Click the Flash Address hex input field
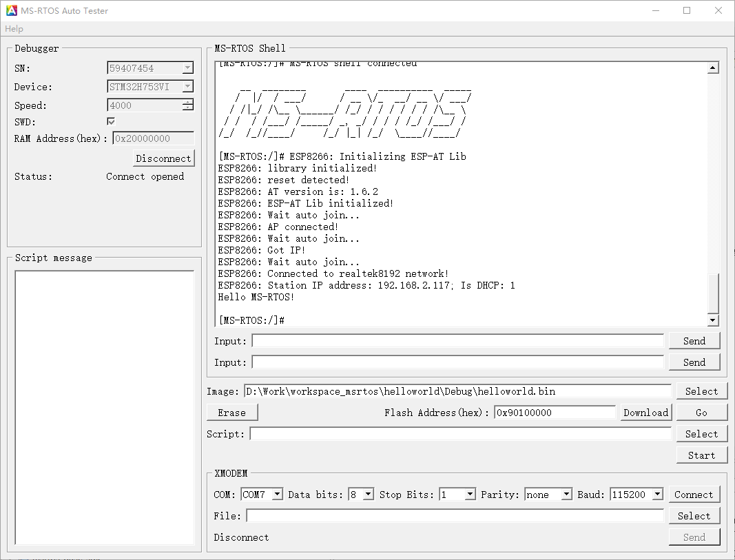The image size is (735, 560). [555, 413]
